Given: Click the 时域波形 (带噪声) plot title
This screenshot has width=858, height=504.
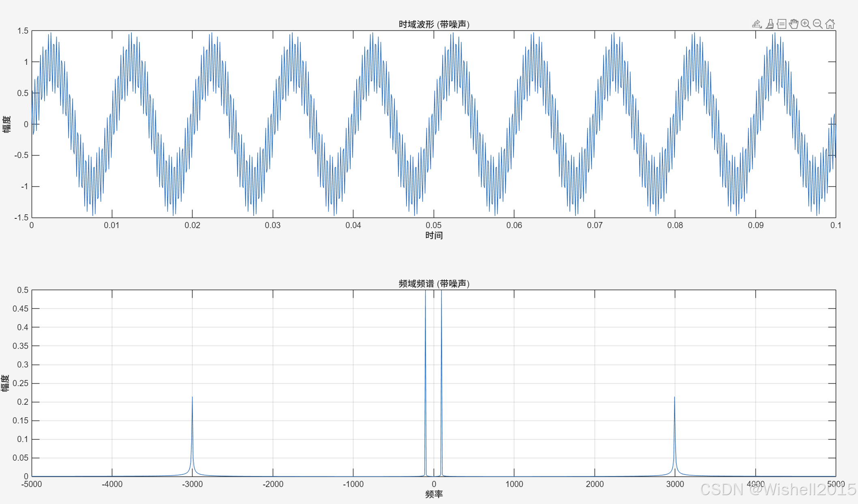Looking at the screenshot, I should [x=434, y=24].
